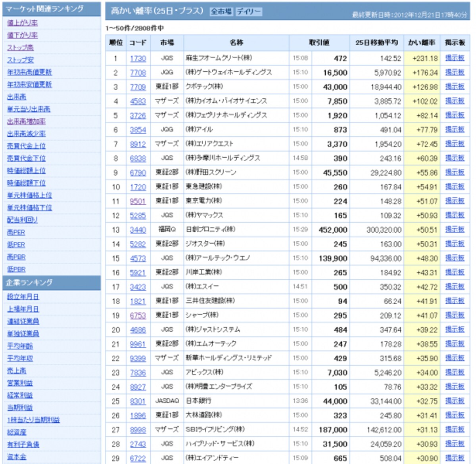The width and height of the screenshot is (476, 464).
Task: Open 売上高 company ranking link
Action: (x=16, y=371)
